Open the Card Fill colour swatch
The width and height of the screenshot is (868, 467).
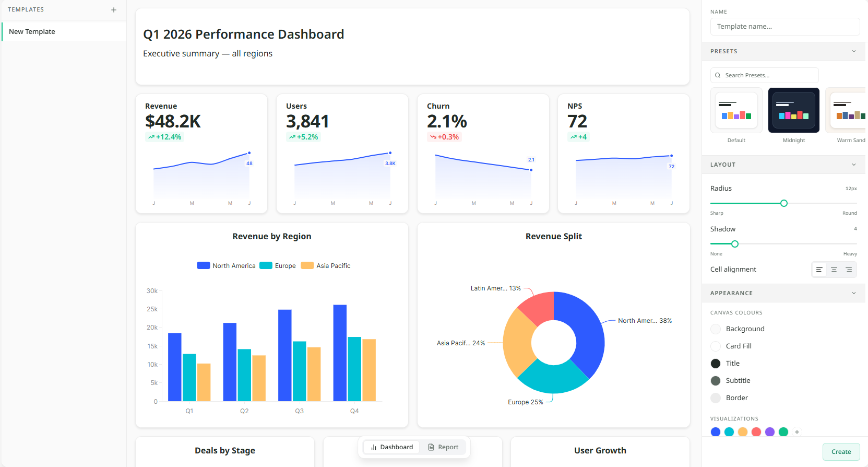pos(716,346)
